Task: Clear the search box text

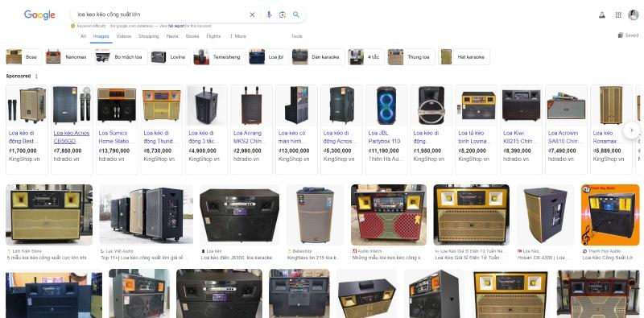Action: (x=252, y=14)
